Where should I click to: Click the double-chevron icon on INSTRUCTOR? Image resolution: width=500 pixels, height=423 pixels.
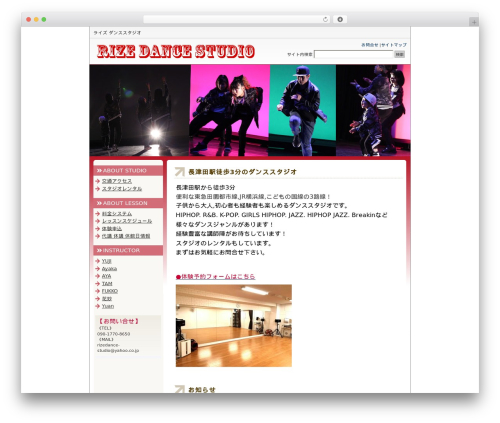pyautogui.click(x=99, y=250)
